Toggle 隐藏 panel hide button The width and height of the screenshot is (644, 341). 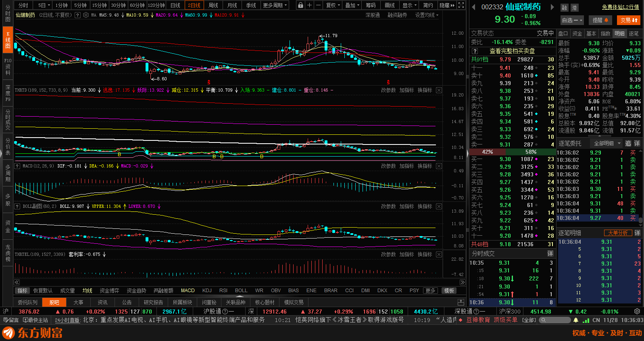pyautogui.click(x=447, y=5)
